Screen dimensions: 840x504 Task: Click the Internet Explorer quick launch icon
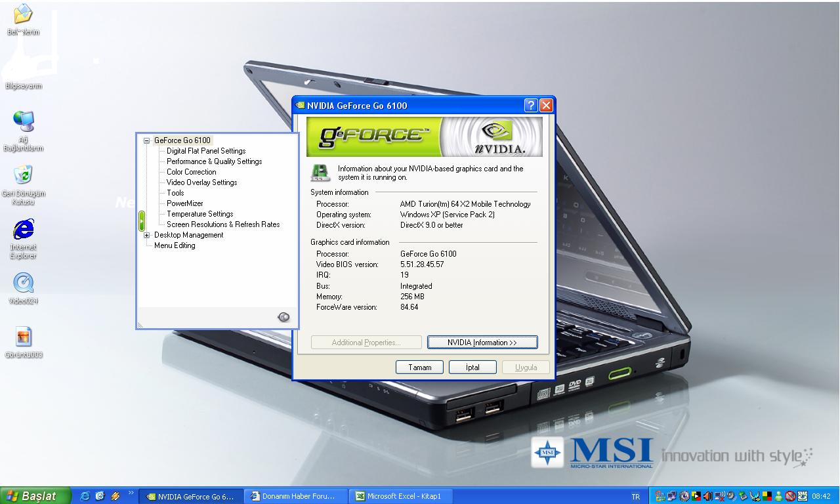coord(85,496)
